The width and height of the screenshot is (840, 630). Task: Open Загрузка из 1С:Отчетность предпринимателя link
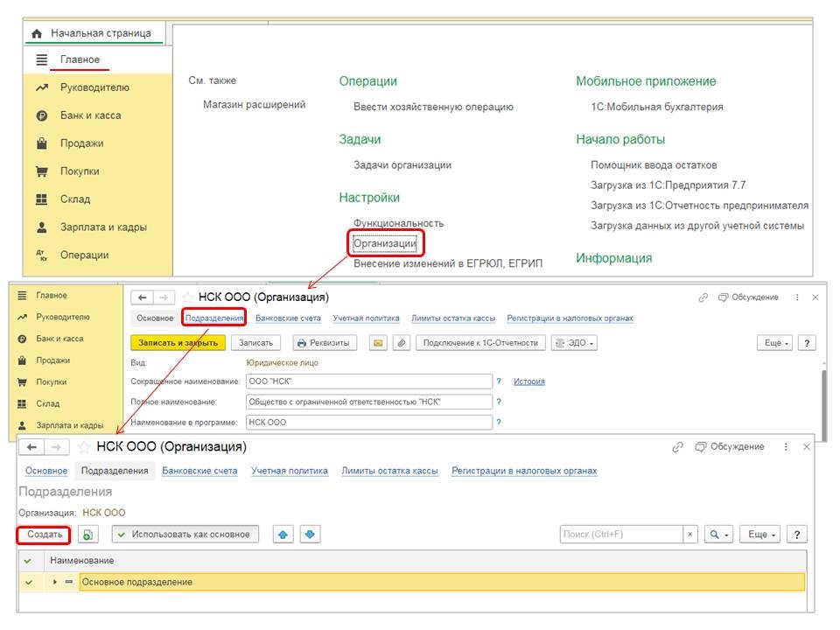click(699, 205)
